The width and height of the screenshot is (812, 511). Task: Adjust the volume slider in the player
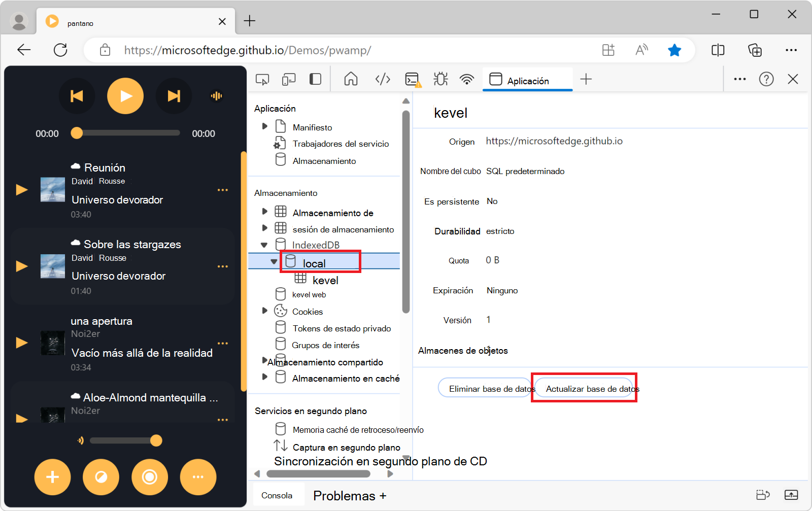pos(156,440)
